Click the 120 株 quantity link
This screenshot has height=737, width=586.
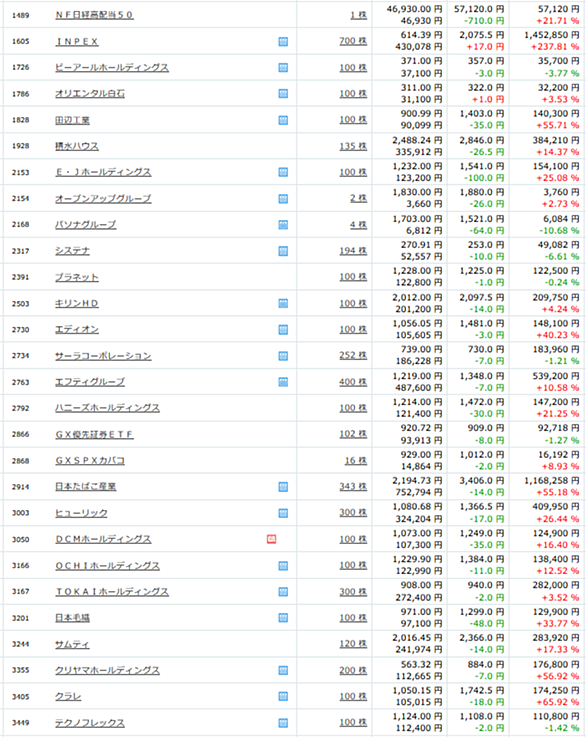click(x=353, y=644)
